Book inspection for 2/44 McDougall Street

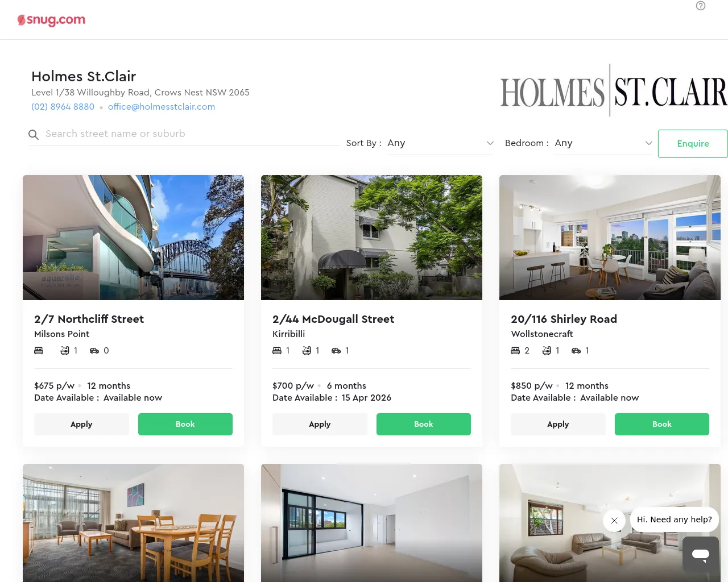pos(424,425)
